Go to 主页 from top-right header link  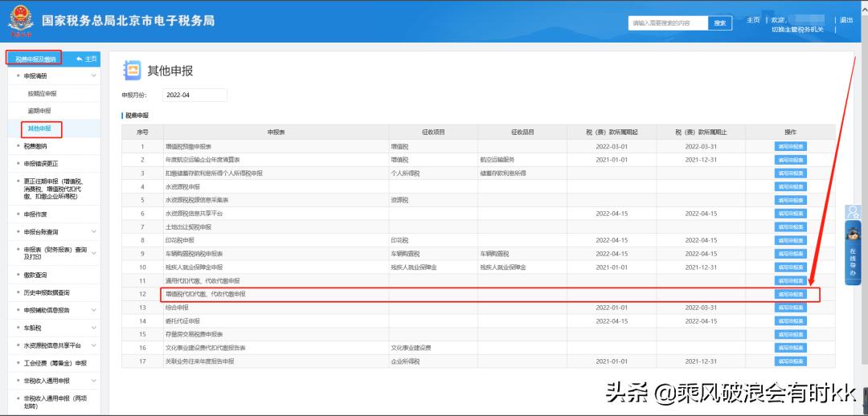(753, 20)
